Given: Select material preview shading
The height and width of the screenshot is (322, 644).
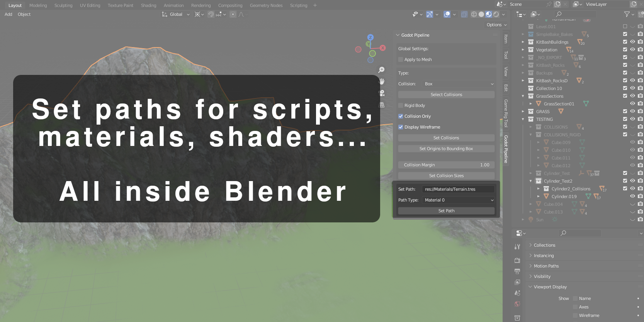Looking at the screenshot, I should (x=489, y=14).
